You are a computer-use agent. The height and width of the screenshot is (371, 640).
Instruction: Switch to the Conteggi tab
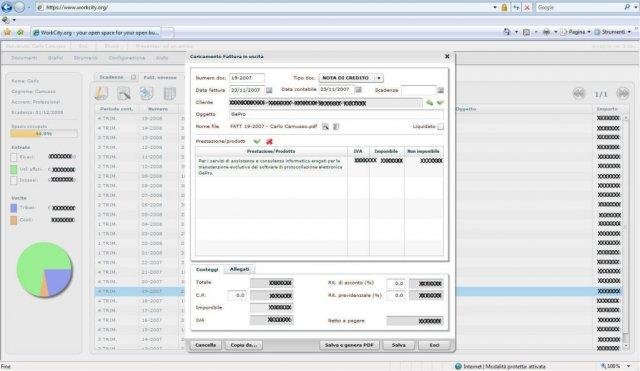[x=207, y=269]
